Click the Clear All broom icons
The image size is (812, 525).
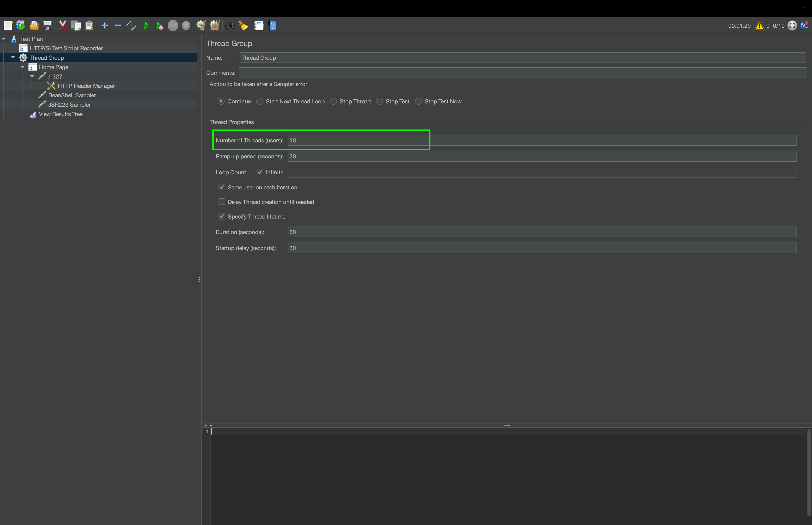215,26
